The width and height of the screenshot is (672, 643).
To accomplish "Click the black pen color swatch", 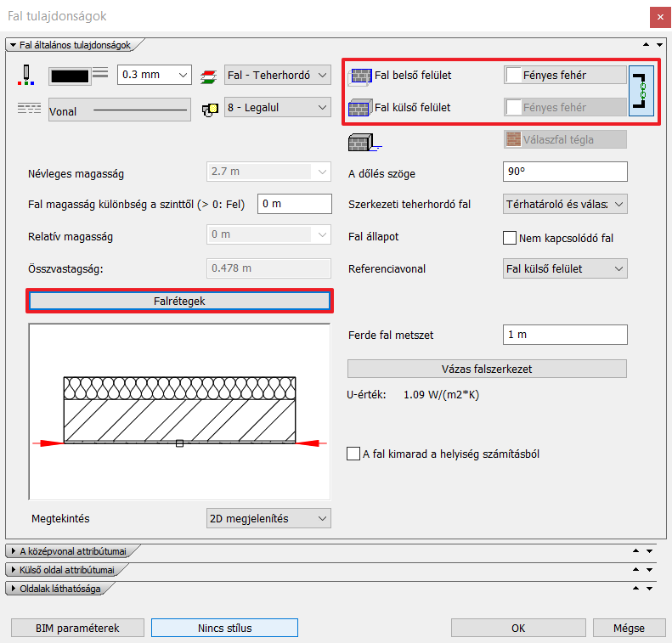I will tap(69, 75).
